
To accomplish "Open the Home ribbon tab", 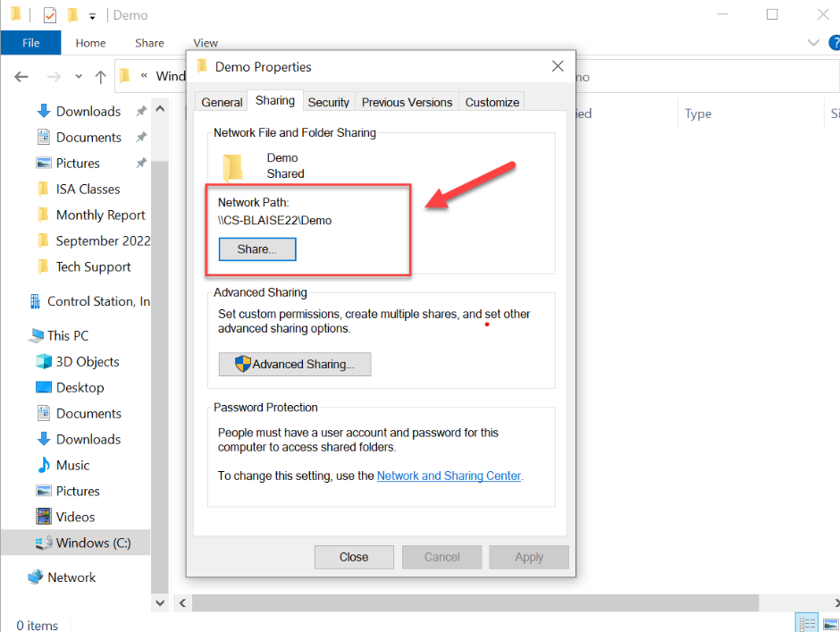I will 90,43.
